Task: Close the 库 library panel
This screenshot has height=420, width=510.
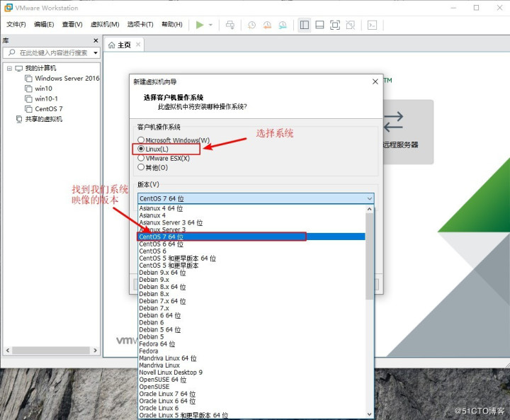Action: (96, 40)
